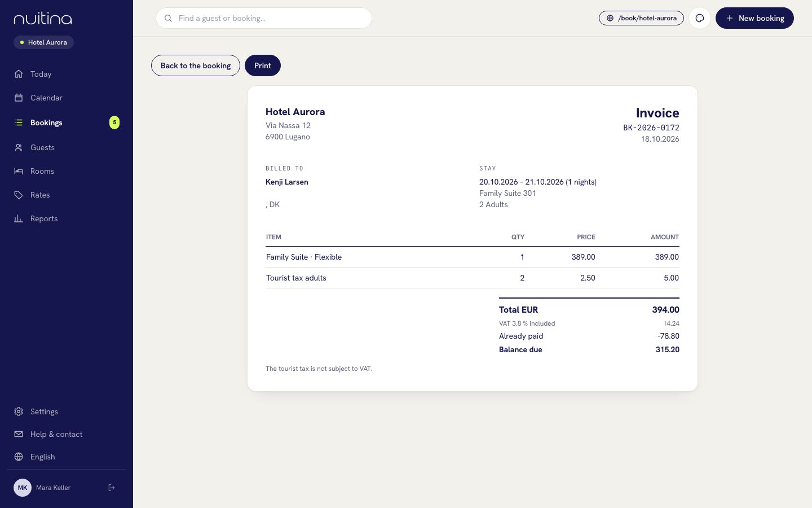Select invoice number BK-2026-0172
The width and height of the screenshot is (812, 508).
651,128
